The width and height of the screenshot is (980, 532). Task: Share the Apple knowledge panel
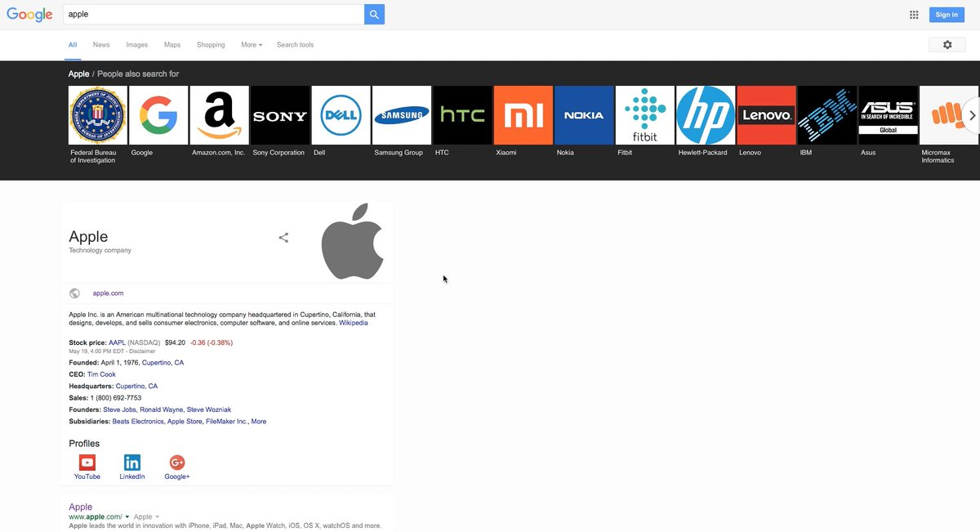click(283, 238)
